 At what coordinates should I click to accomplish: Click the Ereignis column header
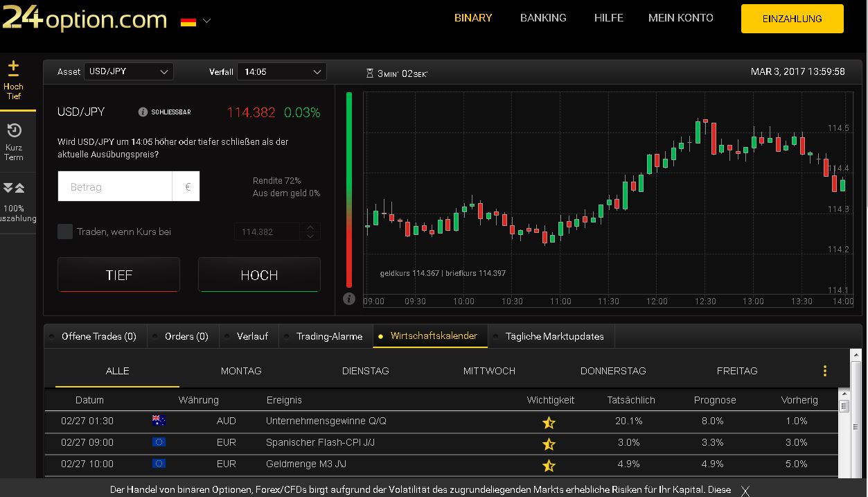pyautogui.click(x=284, y=400)
